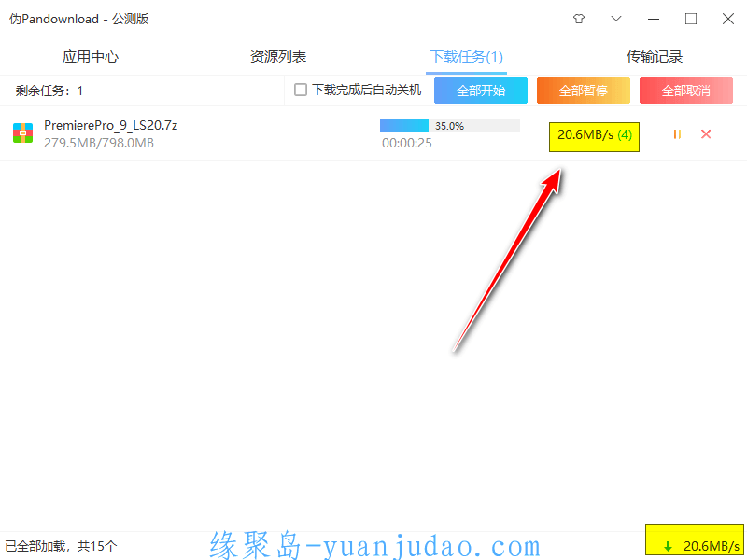Screen dimensions: 747x560
Task: Click the 全部取消 button
Action: click(686, 91)
